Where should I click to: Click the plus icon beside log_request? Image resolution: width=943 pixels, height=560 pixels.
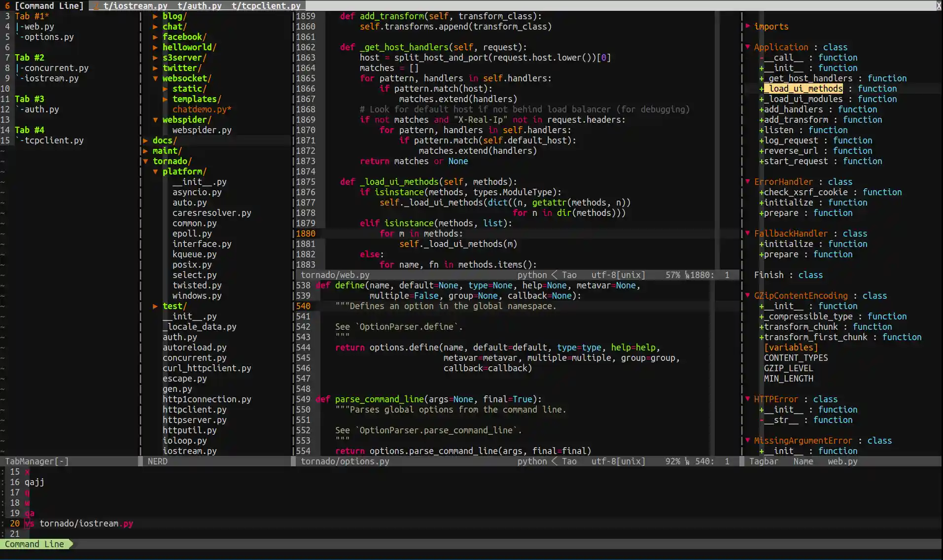pos(761,140)
